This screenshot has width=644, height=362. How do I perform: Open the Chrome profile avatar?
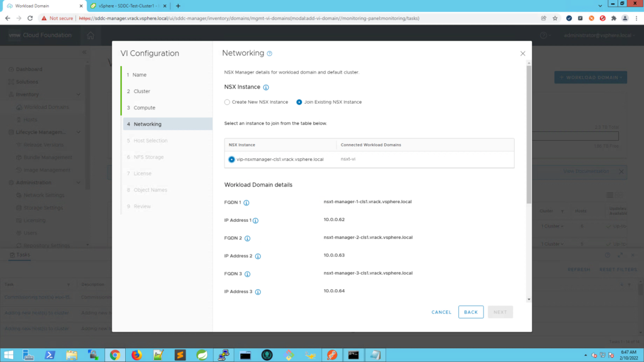point(625,18)
